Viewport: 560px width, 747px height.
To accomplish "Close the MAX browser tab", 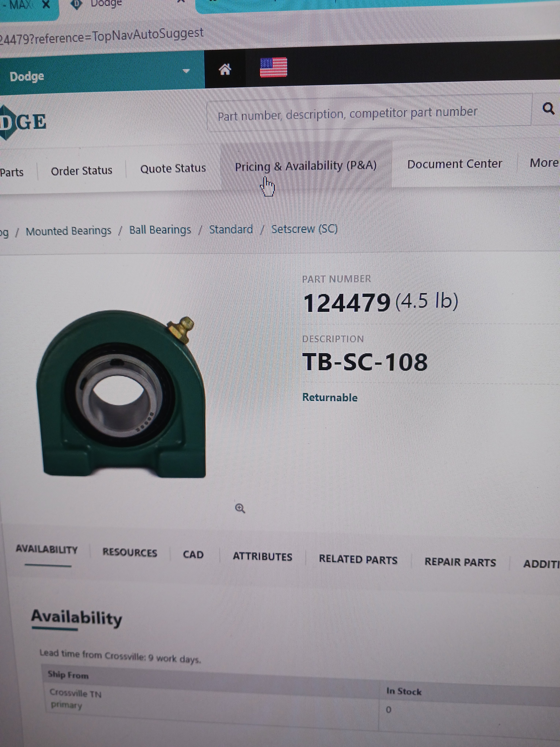I will point(46,4).
